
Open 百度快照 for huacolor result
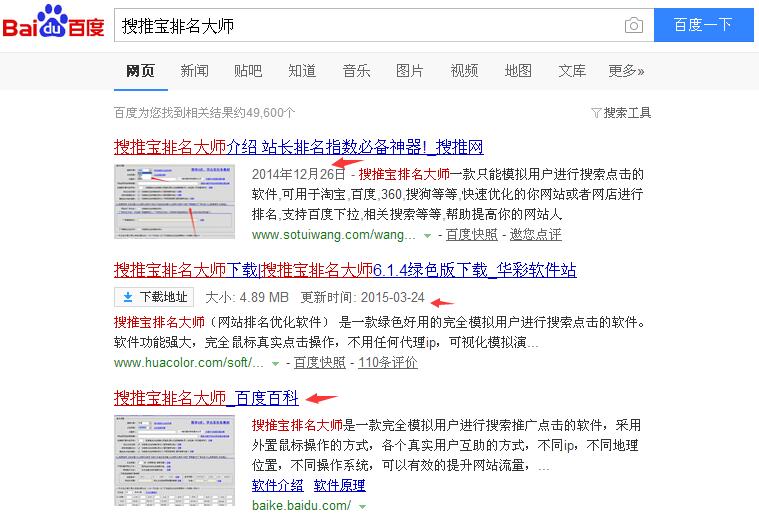point(319,363)
